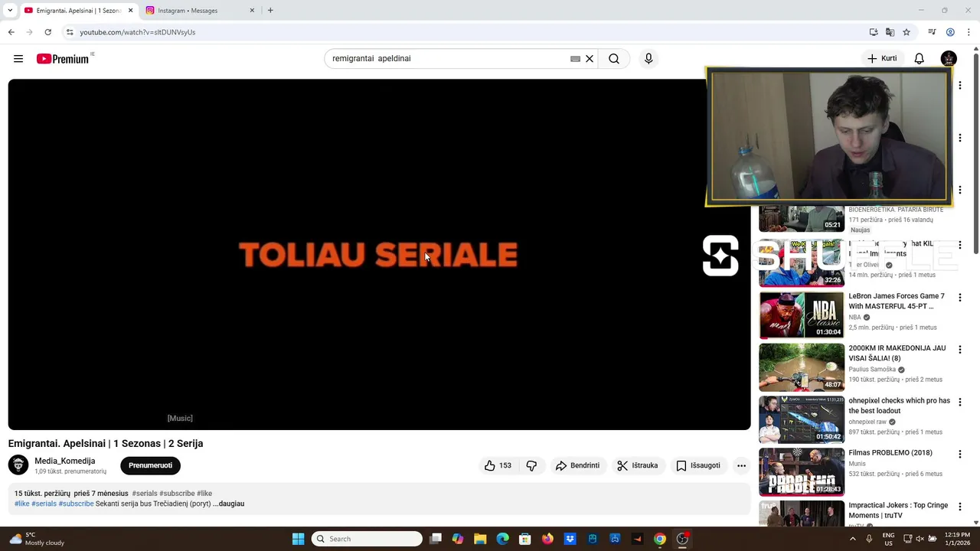Open options menu for Filmas PROBLEMO video
Viewport: 980px width, 551px height.
click(960, 454)
